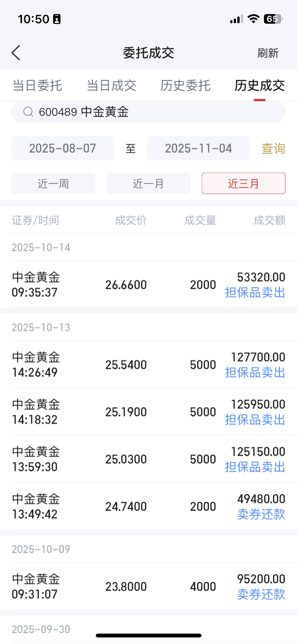Switch to the 历史委托 tab
Viewport: 297px width, 644px height.
coord(186,86)
